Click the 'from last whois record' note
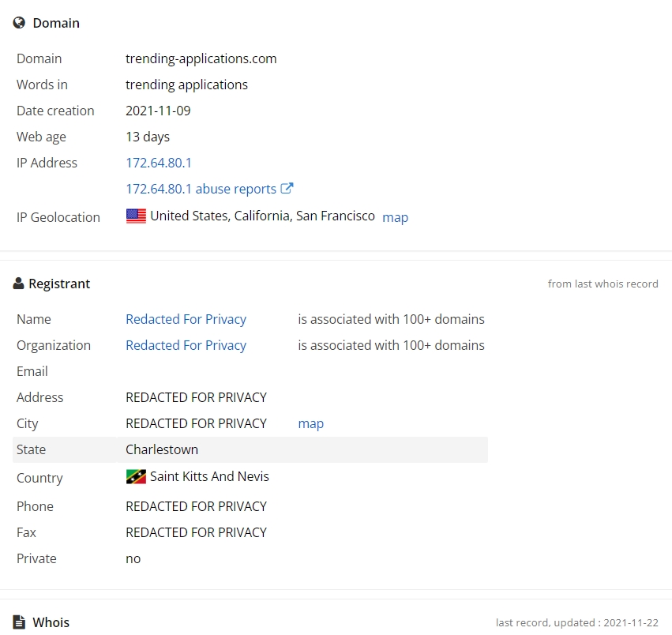 603,284
